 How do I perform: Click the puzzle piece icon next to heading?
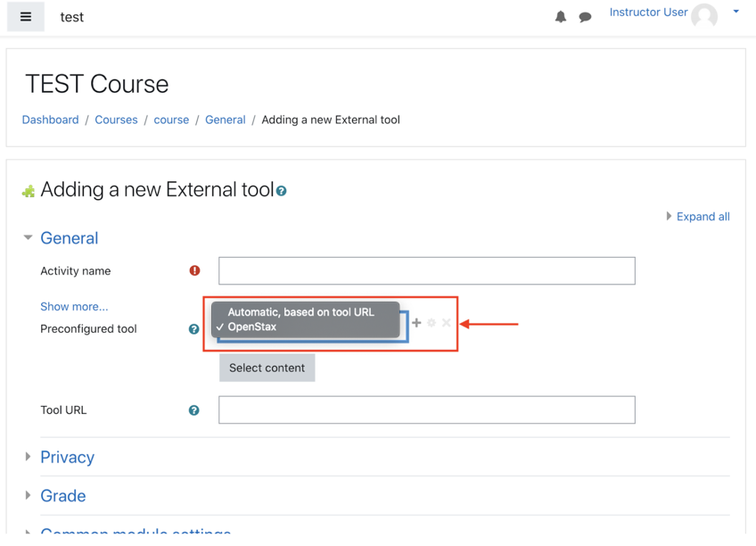[x=28, y=189]
